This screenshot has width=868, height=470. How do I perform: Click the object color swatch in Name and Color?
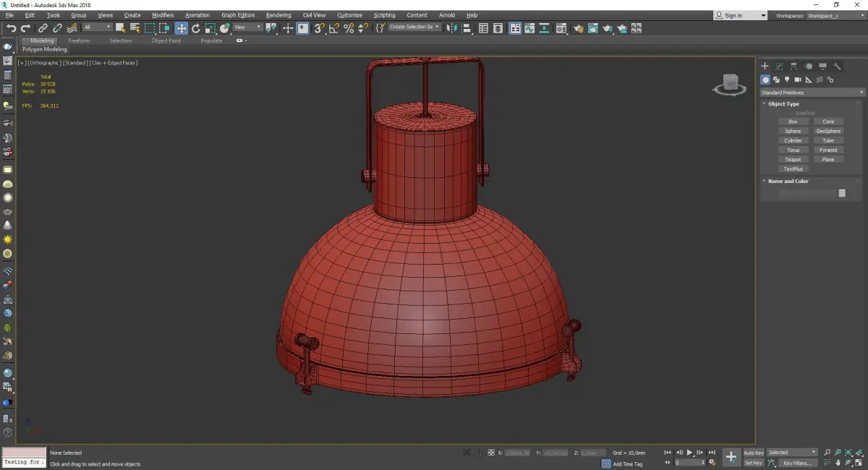842,193
